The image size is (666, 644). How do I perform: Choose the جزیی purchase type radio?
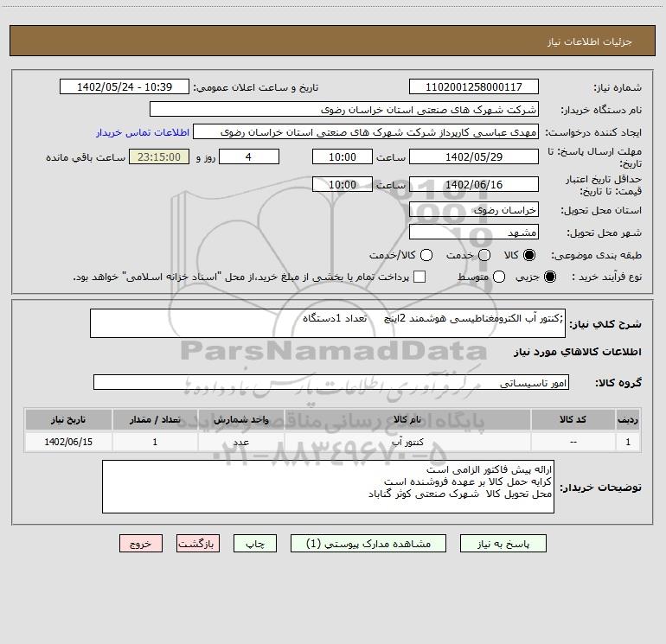pos(549,277)
